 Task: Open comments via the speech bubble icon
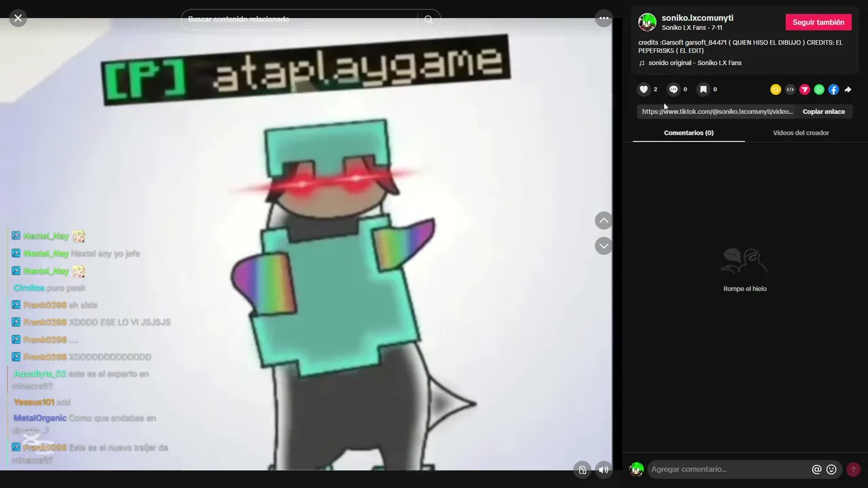673,89
